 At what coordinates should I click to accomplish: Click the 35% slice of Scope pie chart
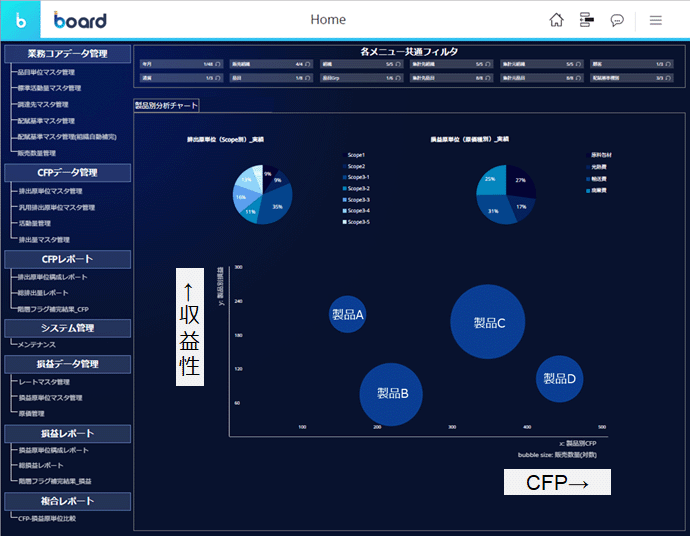pos(275,205)
